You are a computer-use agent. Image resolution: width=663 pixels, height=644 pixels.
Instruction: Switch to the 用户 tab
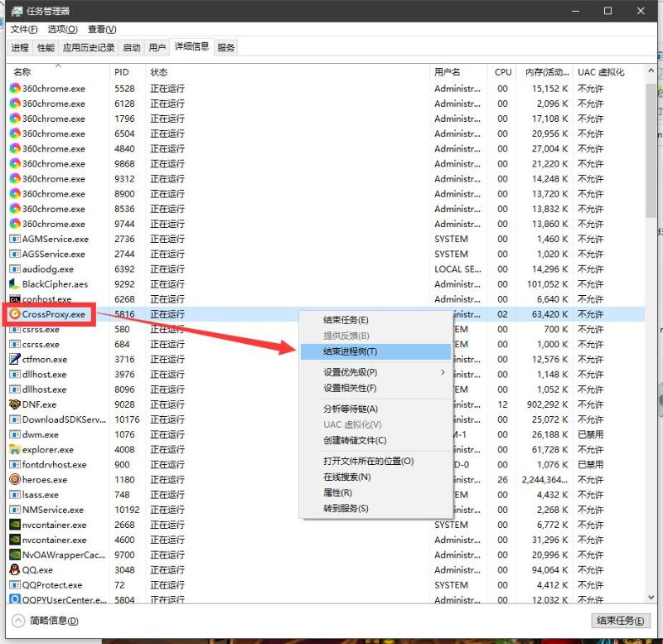point(157,47)
